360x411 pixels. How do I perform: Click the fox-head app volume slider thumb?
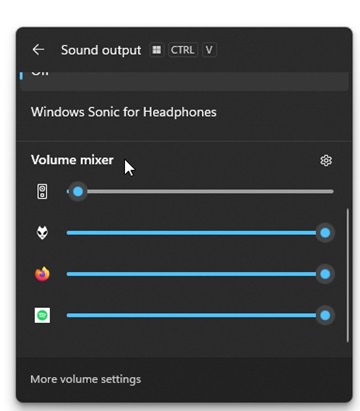point(325,233)
